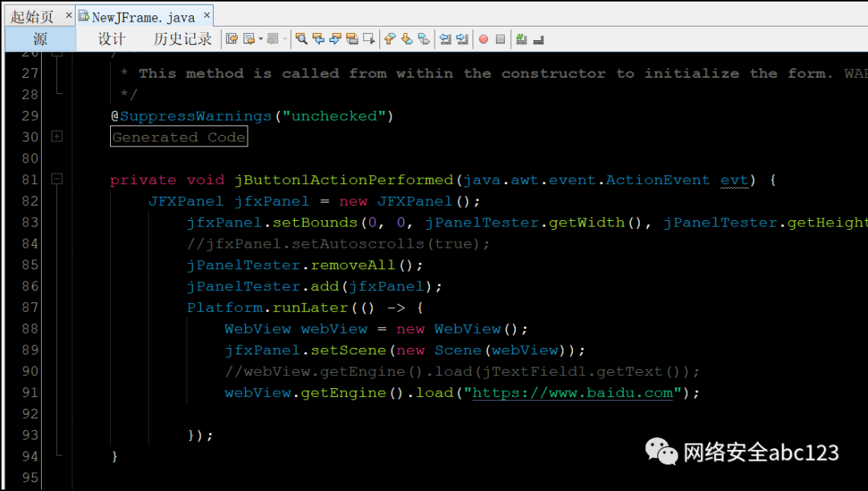Start macro recording with the red circle icon
The width and height of the screenshot is (868, 491).
(x=483, y=38)
